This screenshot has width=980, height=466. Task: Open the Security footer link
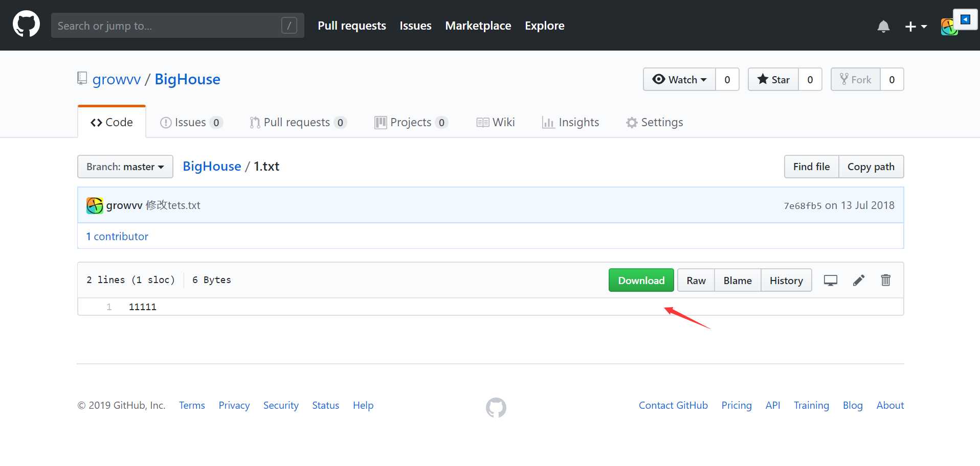point(281,405)
